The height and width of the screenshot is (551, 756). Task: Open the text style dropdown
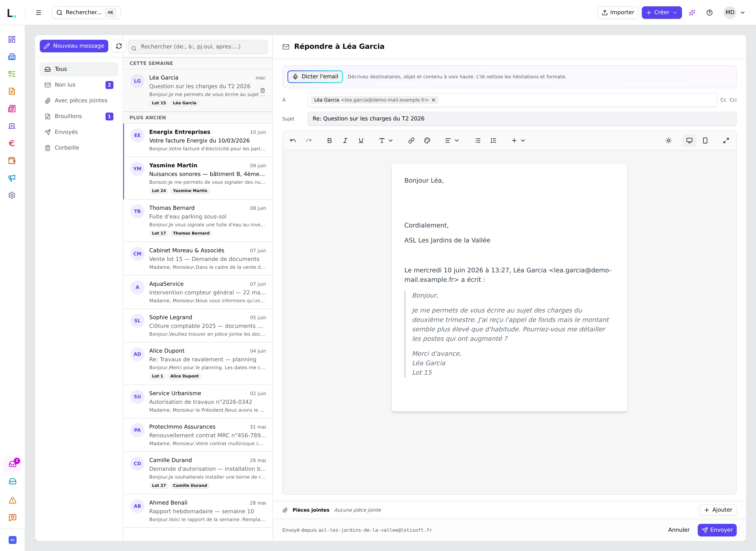[386, 141]
